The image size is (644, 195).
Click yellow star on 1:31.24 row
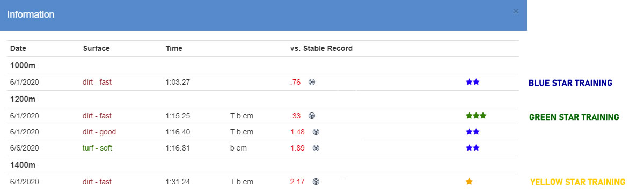[x=469, y=182]
